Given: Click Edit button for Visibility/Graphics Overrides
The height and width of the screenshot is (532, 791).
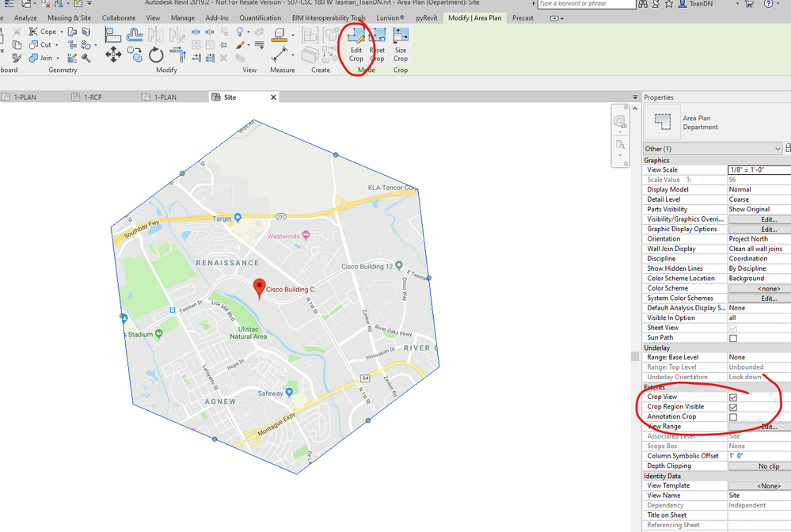Looking at the screenshot, I should point(759,219).
